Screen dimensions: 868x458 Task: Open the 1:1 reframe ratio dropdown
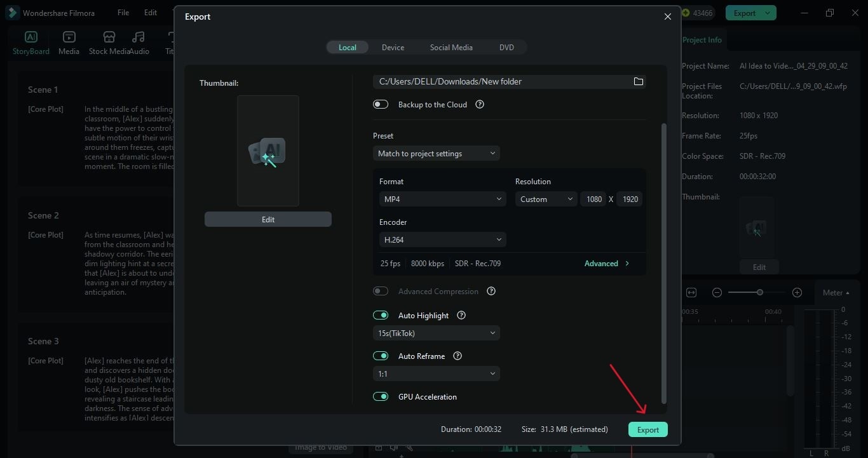(x=437, y=374)
